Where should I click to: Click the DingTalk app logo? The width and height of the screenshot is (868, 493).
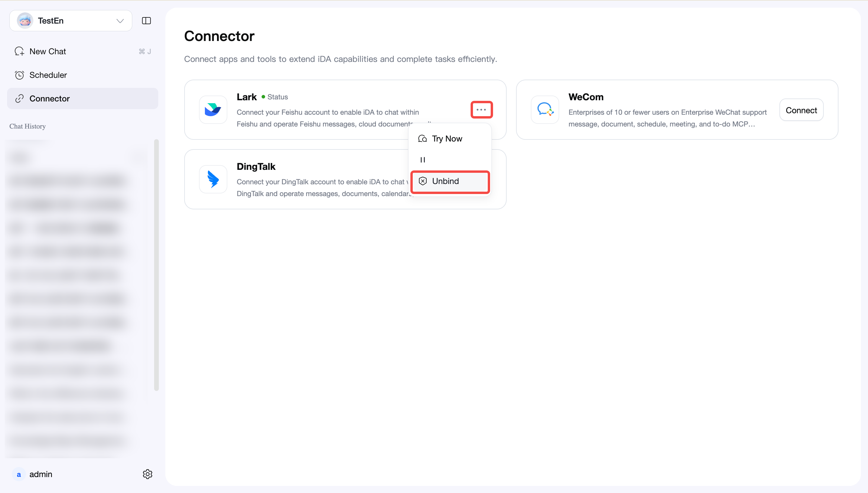point(213,179)
